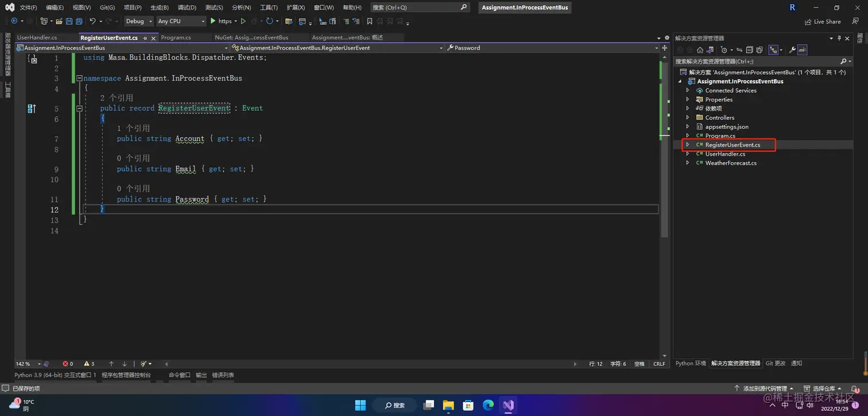Open the 文件(F) menu

point(28,7)
